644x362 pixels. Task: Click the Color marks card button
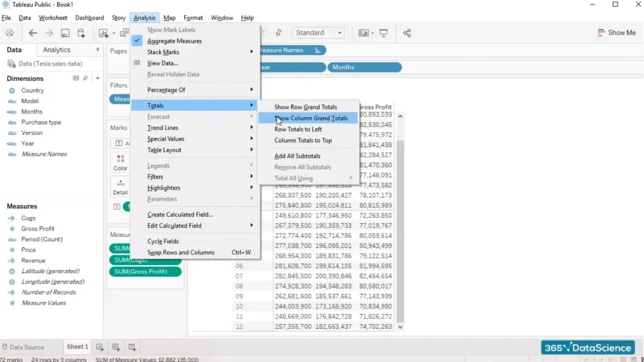pos(120,163)
